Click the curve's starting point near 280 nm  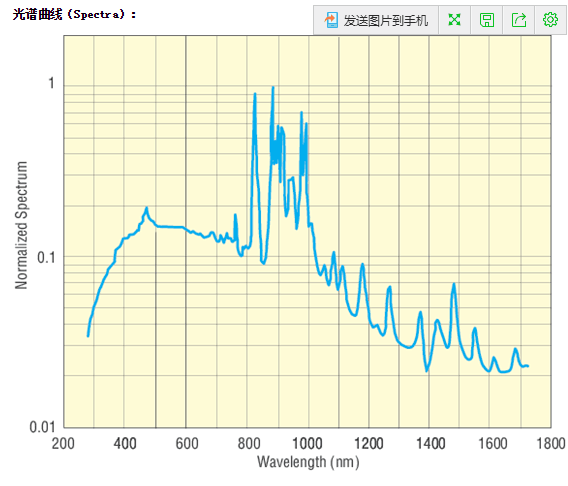tap(88, 336)
